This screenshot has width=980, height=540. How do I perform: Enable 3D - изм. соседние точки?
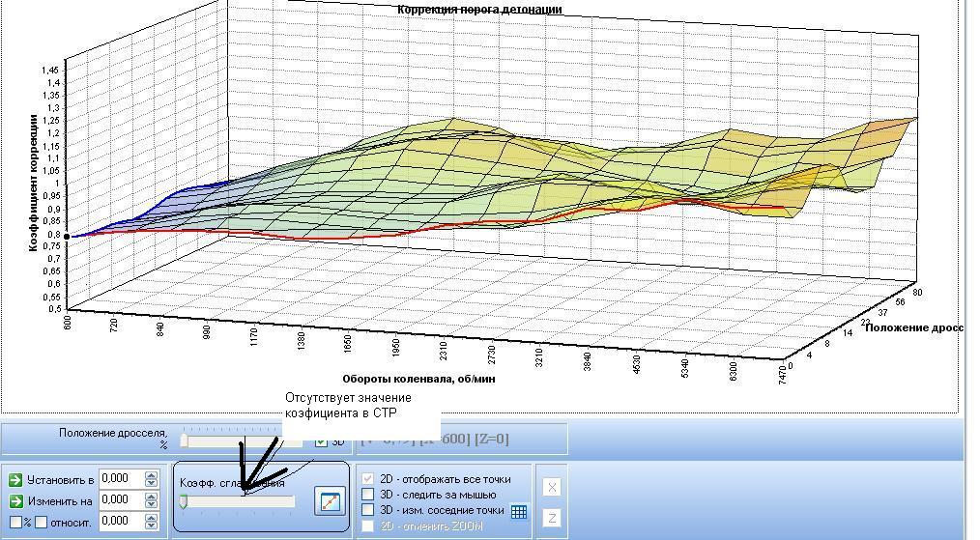coord(368,510)
